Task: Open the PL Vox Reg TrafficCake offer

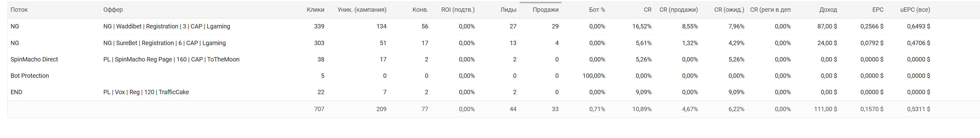Action: (146, 92)
